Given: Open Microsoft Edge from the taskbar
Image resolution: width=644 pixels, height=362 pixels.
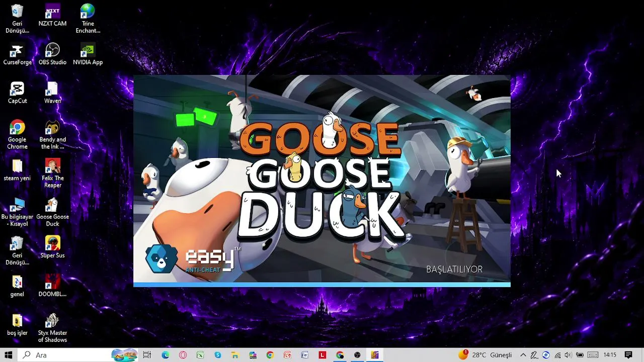Looking at the screenshot, I should pos(165,355).
